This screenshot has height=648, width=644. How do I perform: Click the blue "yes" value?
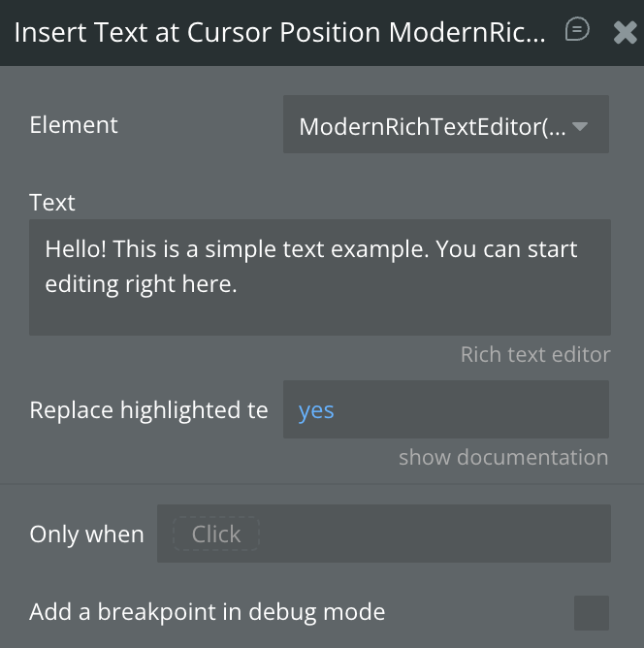click(316, 410)
